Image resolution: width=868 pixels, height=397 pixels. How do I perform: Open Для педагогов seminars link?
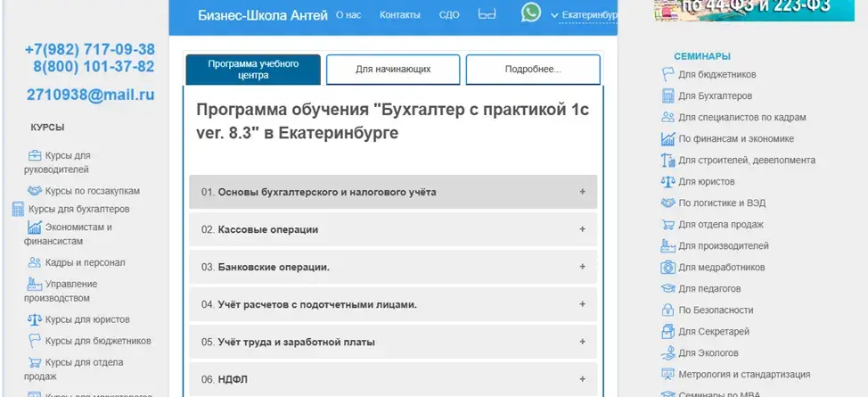[709, 288]
